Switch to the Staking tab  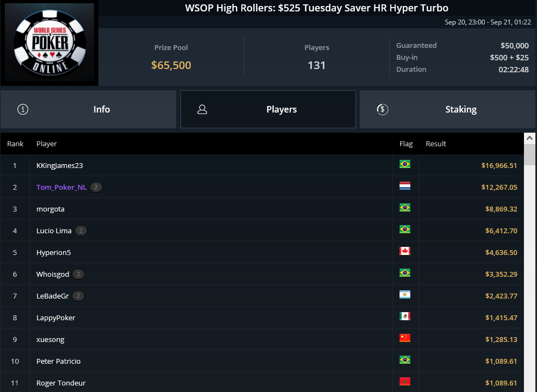point(447,109)
